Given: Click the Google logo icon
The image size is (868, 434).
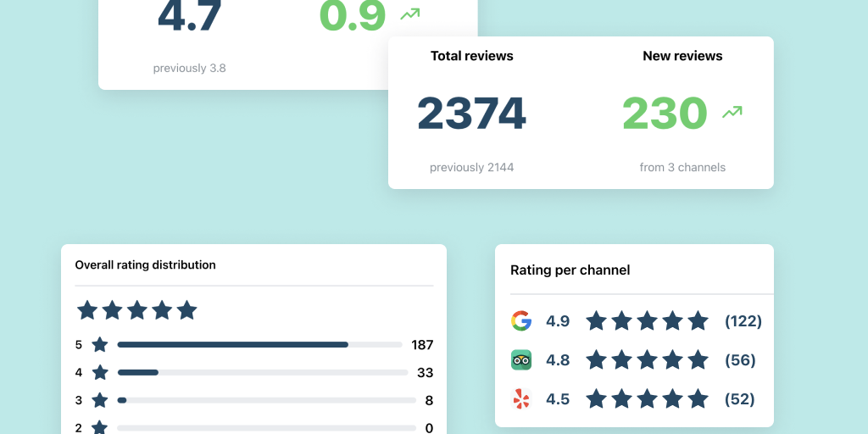Looking at the screenshot, I should tap(521, 321).
